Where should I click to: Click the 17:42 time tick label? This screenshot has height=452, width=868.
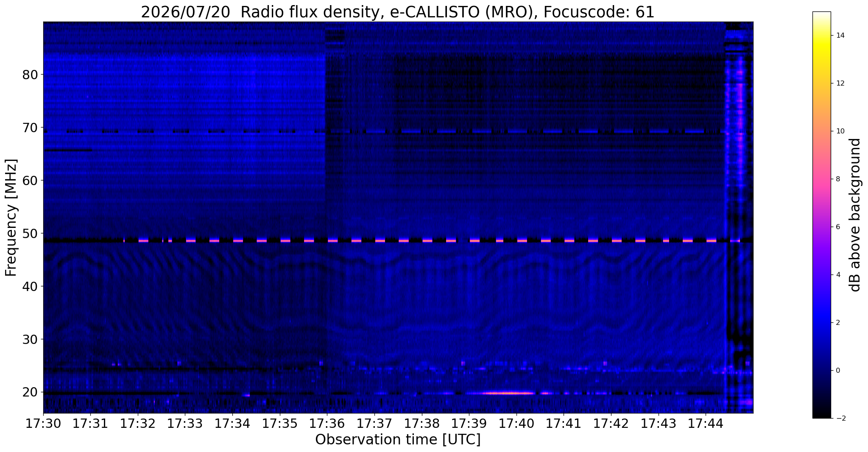click(x=611, y=424)
